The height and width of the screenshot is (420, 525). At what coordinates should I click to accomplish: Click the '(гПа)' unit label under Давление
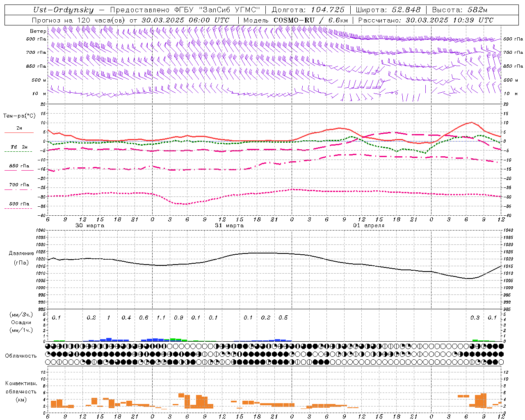pos(21,263)
